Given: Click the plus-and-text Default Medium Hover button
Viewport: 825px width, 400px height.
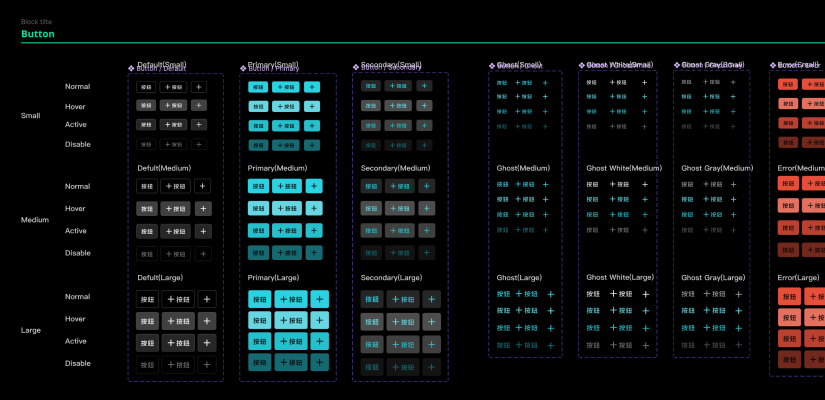Looking at the screenshot, I should point(175,208).
